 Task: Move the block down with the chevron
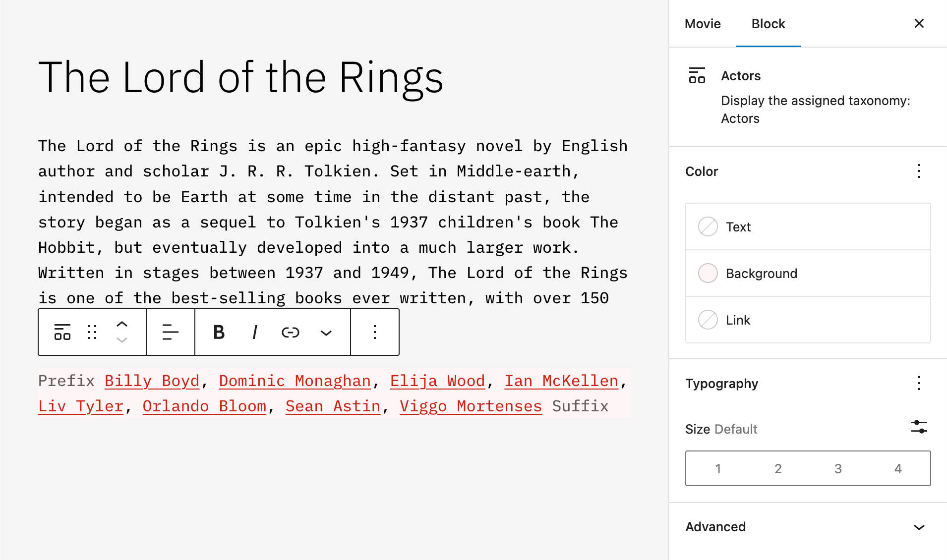(122, 340)
